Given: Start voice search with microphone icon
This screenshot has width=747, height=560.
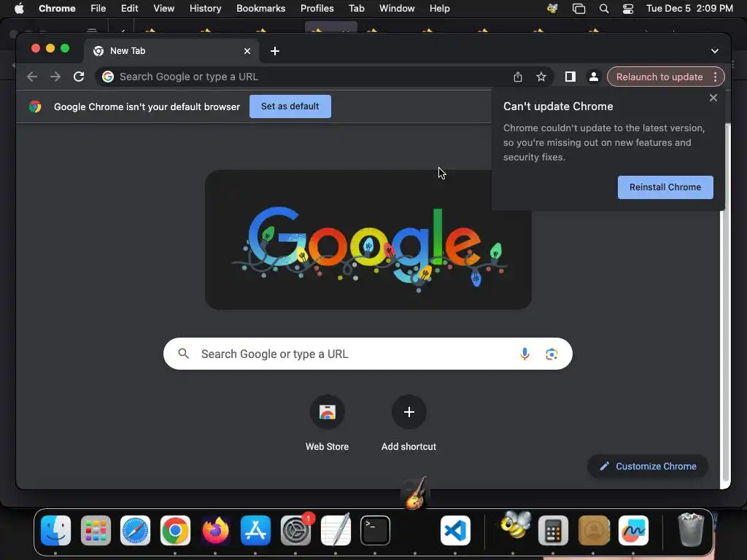Looking at the screenshot, I should coord(525,354).
